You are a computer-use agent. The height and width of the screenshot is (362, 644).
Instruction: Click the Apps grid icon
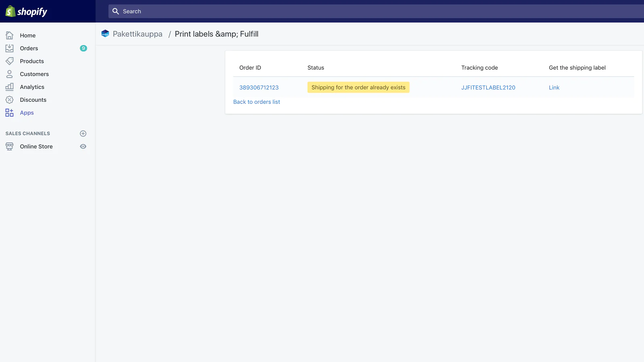coord(10,113)
